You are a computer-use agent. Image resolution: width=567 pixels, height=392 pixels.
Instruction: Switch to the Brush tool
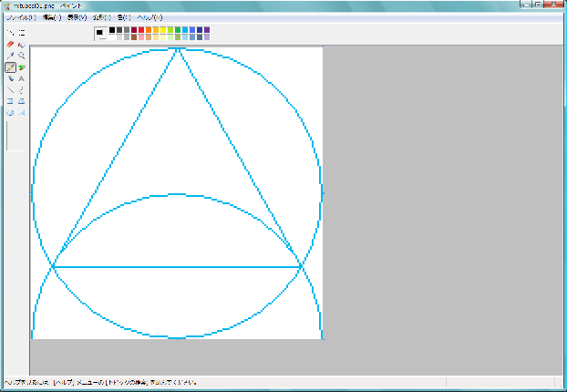pyautogui.click(x=21, y=67)
